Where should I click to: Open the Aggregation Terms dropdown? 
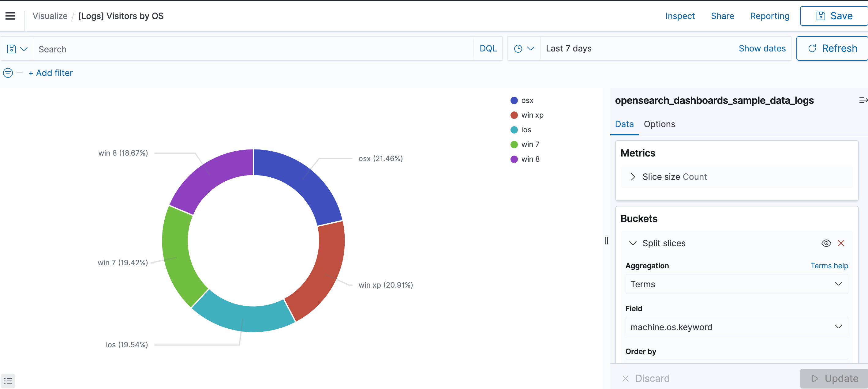click(736, 284)
